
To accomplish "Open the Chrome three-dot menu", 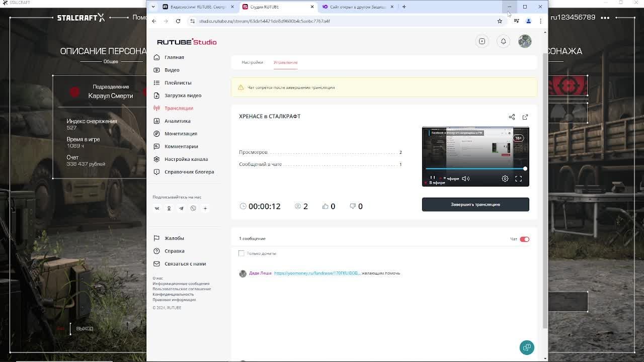I will 540,21.
